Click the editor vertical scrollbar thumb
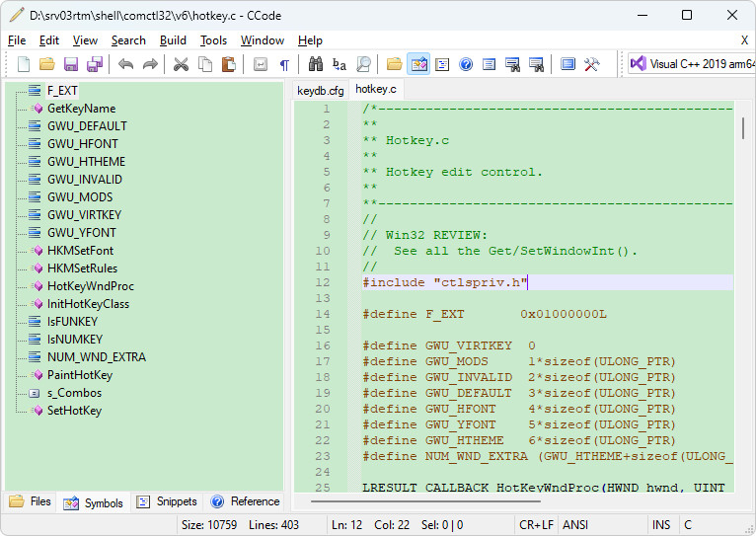This screenshot has height=536, width=756. pyautogui.click(x=743, y=127)
